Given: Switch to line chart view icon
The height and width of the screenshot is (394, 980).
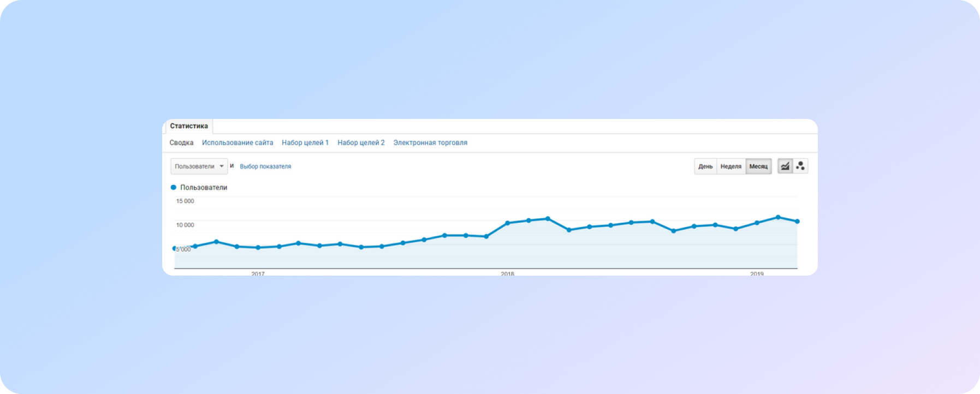Looking at the screenshot, I should pyautogui.click(x=785, y=166).
